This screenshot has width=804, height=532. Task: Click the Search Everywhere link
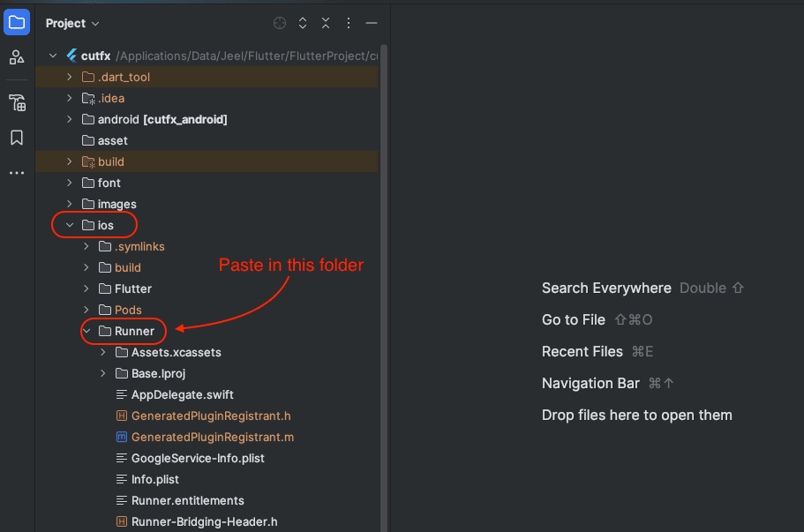click(x=606, y=288)
